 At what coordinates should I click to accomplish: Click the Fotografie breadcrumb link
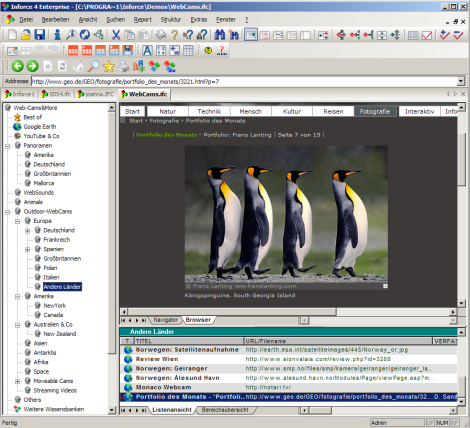[x=164, y=121]
